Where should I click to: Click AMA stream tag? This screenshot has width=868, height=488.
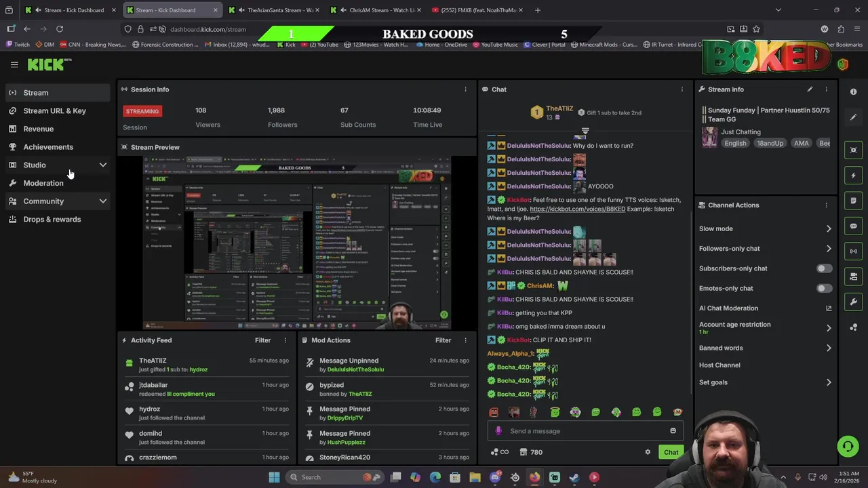801,143
